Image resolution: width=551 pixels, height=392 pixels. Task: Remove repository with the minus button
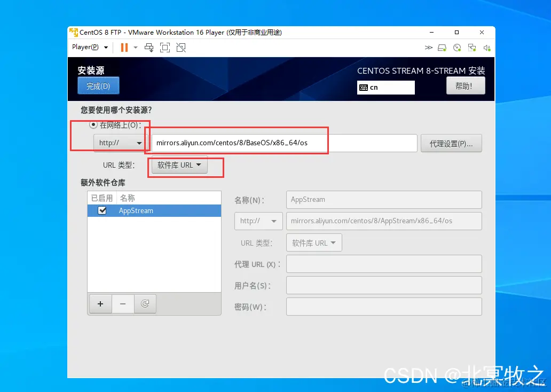(x=123, y=304)
